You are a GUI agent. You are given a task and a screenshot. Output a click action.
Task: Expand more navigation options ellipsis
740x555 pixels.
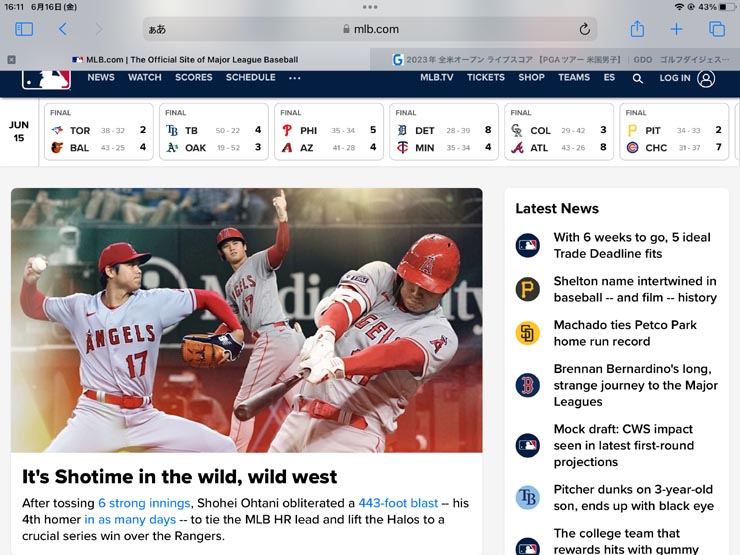click(294, 78)
